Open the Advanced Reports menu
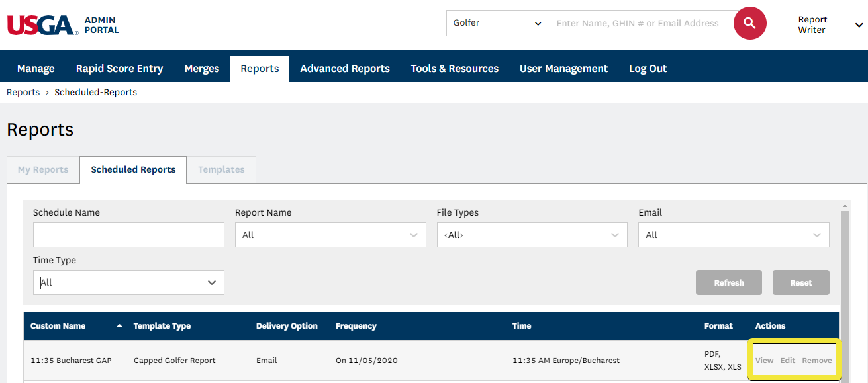Image resolution: width=868 pixels, height=383 pixels. (x=344, y=69)
